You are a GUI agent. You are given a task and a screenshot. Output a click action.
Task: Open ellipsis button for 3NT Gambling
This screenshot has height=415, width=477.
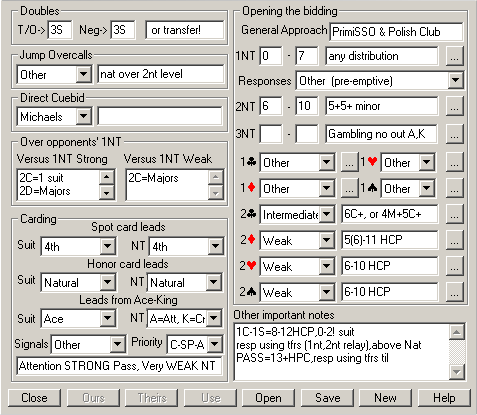coord(454,134)
